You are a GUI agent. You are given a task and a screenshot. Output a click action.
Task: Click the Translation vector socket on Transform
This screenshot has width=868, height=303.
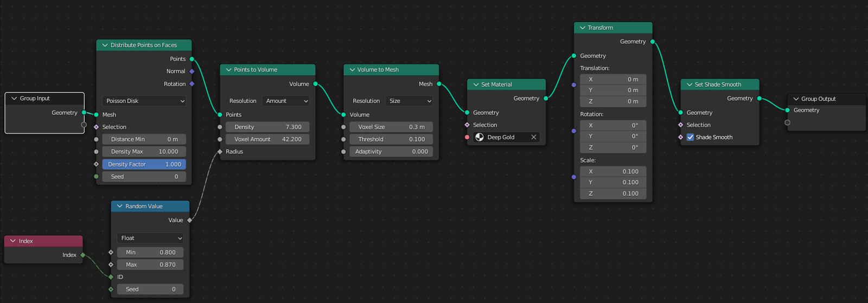point(574,85)
